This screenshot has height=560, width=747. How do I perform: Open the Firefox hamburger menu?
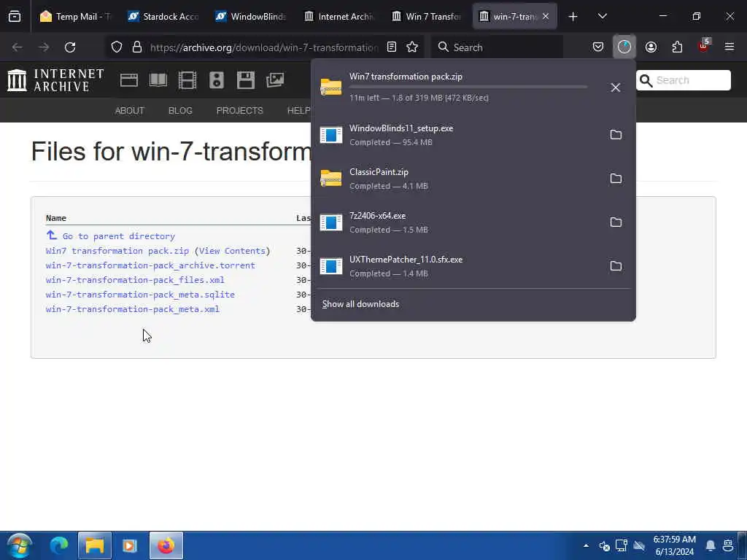coord(729,47)
